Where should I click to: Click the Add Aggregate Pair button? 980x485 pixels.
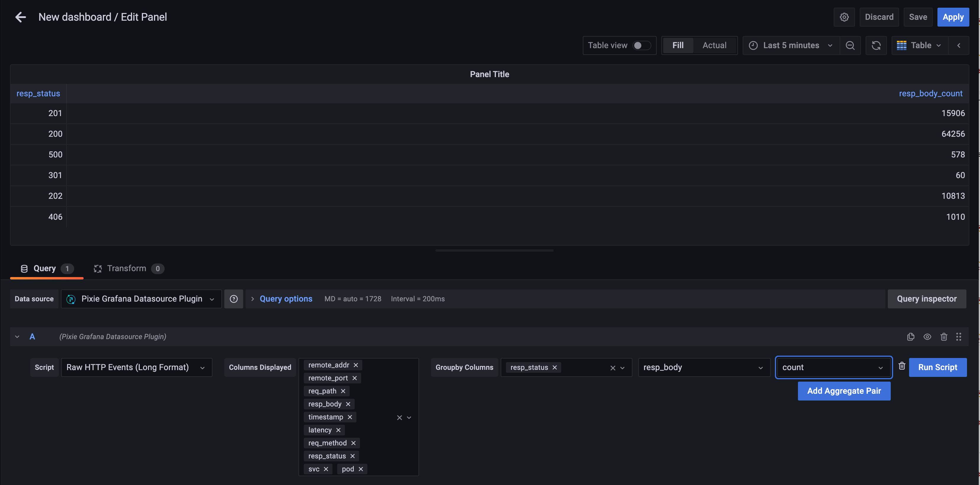click(x=844, y=391)
